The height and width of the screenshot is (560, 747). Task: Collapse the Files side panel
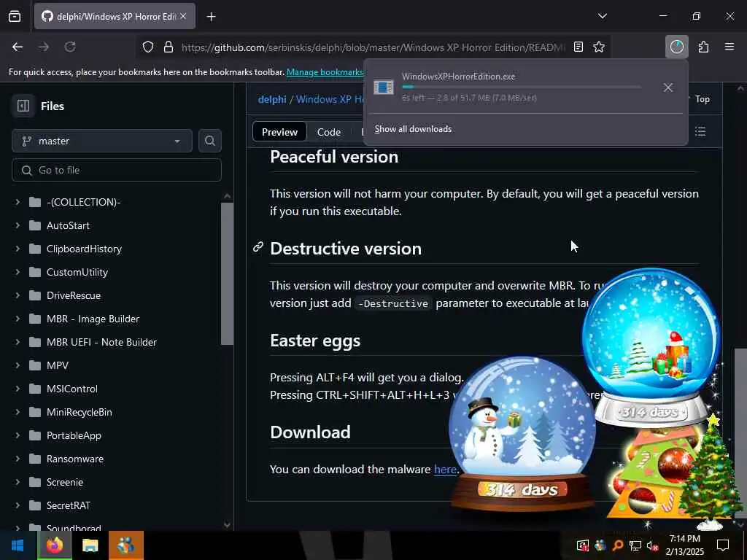[23, 106]
